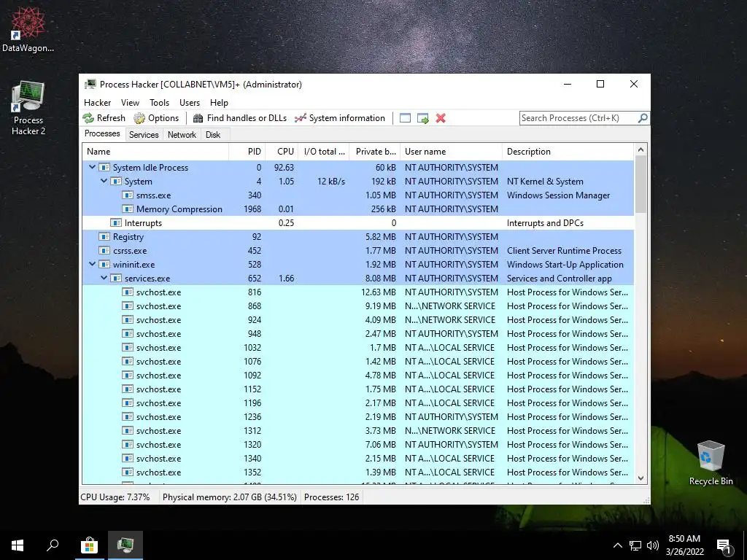
Task: Click the svchost.exe PID 816 icon
Action: pos(127,292)
